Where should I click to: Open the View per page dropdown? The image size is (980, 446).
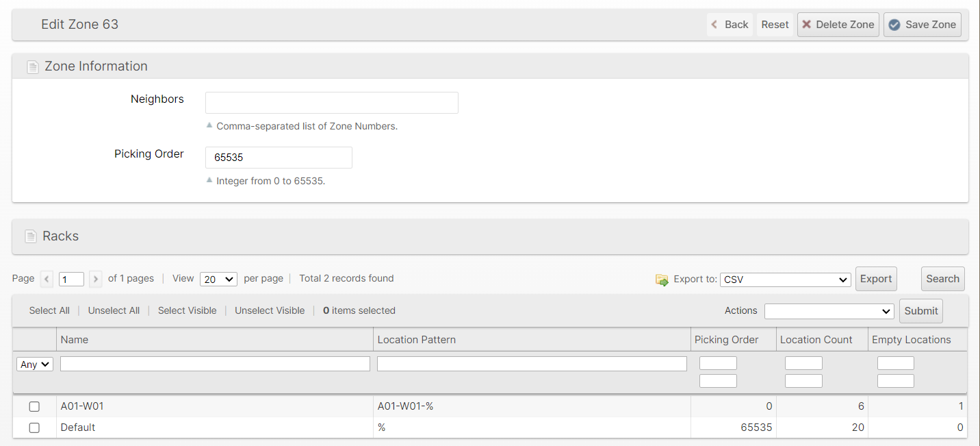coord(218,279)
